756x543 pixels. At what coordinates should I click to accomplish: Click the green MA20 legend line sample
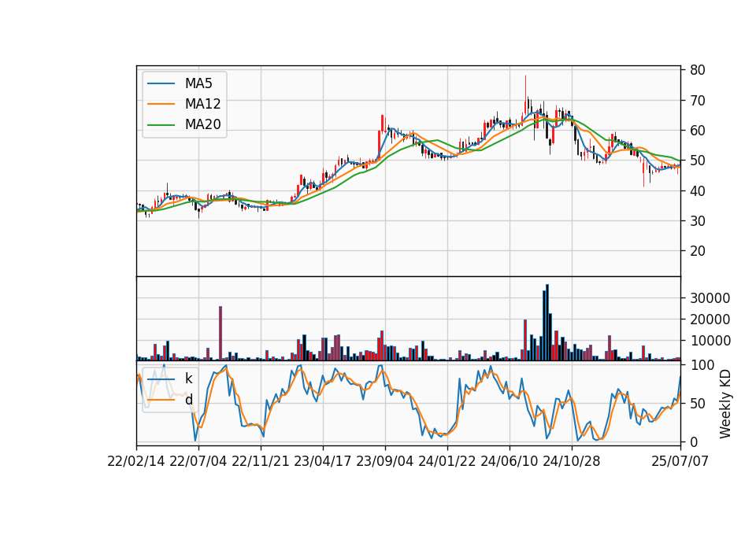(x=161, y=124)
